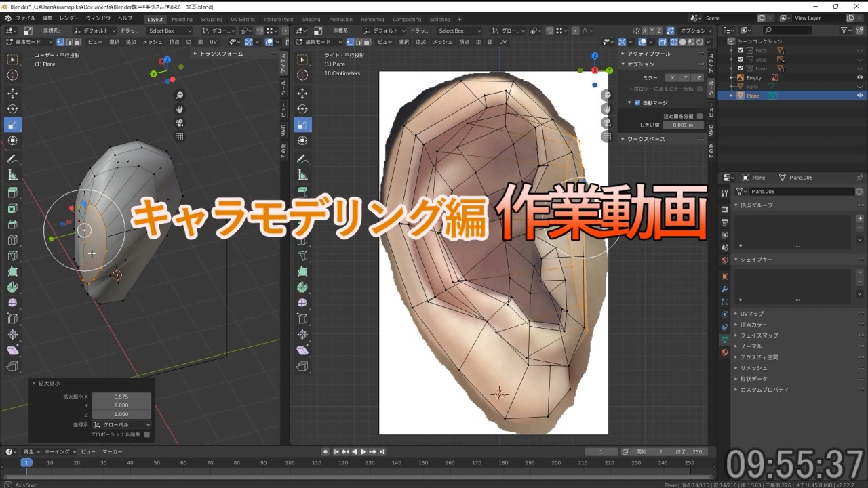Expand the トランスフォーム panel
868x488 pixels.
(220, 54)
